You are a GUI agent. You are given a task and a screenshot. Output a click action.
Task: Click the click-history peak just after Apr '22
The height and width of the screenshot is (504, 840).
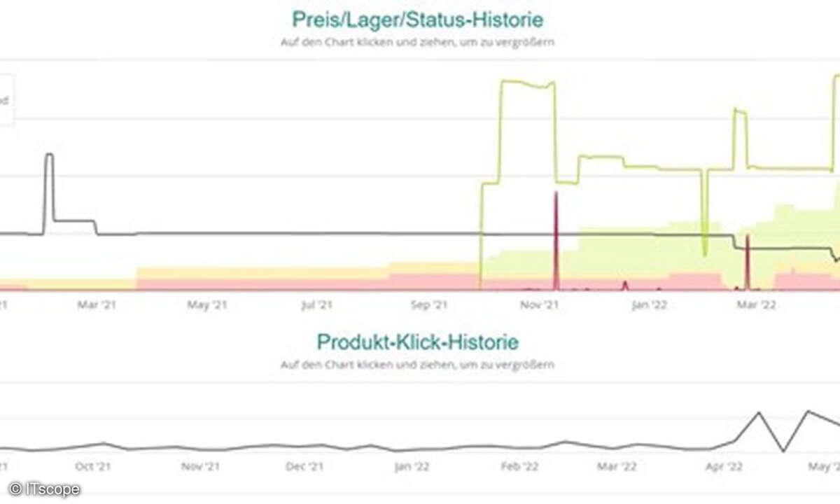click(758, 413)
